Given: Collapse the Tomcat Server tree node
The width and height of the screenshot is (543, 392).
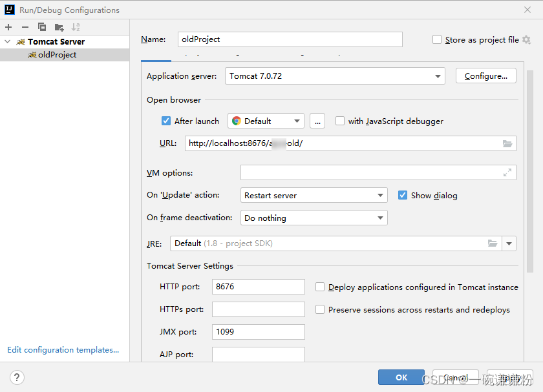Looking at the screenshot, I should pyautogui.click(x=8, y=41).
